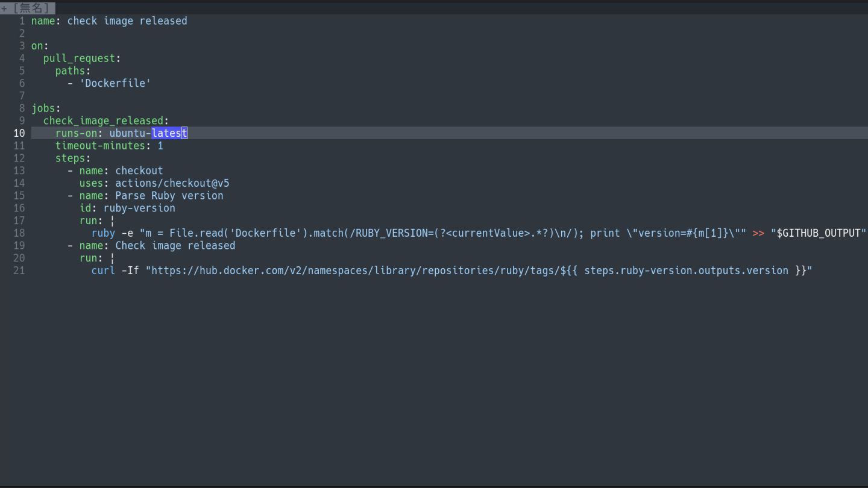Viewport: 868px width, 488px height.
Task: Click the 'ruby-version' id value
Action: [139, 208]
